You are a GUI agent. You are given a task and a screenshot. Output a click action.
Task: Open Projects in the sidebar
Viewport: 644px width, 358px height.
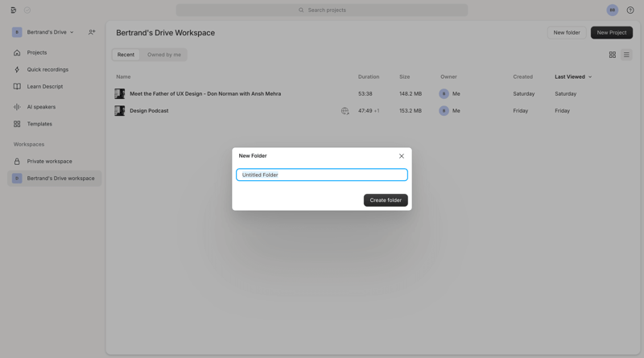(x=37, y=52)
